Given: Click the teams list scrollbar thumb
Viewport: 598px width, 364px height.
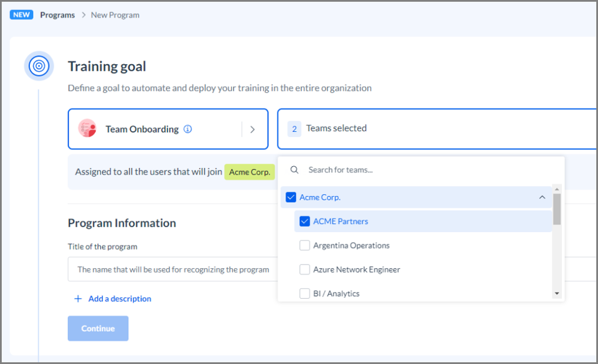Looking at the screenshot, I should (557, 208).
